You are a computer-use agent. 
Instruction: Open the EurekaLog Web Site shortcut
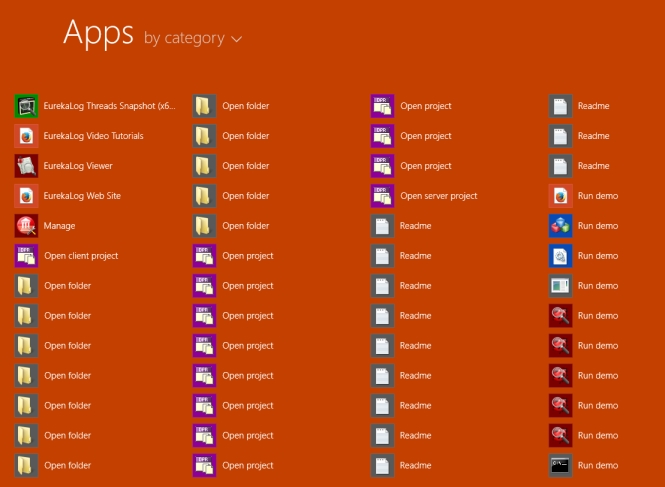(68, 196)
